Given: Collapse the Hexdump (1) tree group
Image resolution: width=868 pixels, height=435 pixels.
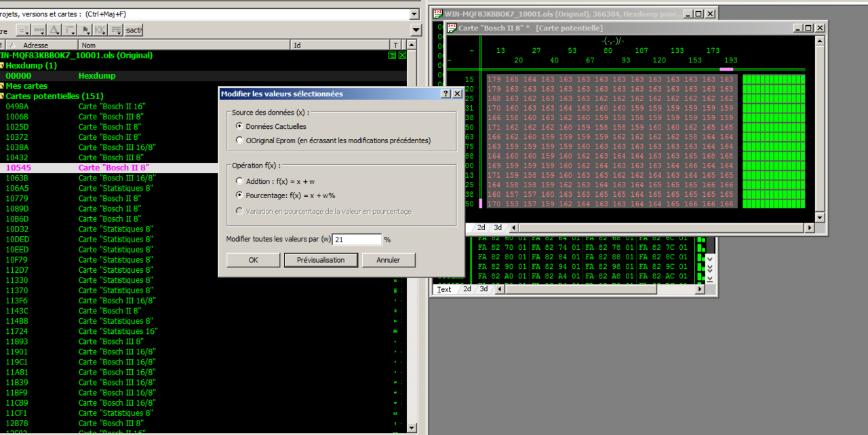Looking at the screenshot, I should pos(2,66).
